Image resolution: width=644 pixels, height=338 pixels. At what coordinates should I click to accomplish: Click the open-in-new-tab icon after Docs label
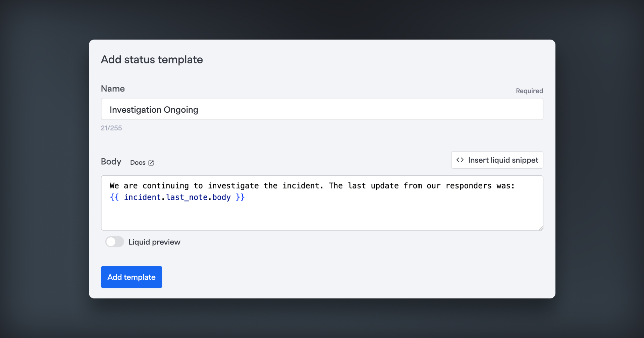(151, 163)
